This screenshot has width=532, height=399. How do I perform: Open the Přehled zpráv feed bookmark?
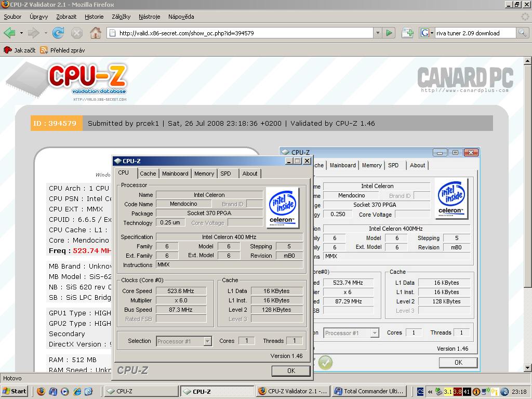pos(62,50)
